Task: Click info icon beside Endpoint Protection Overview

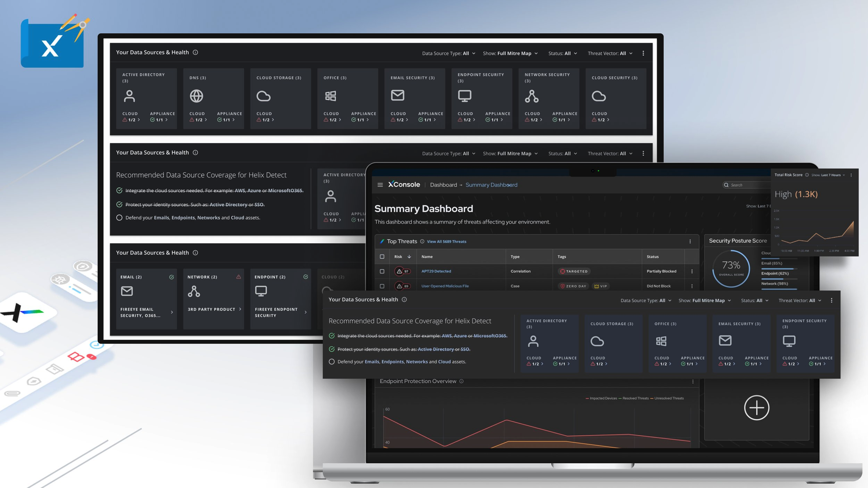Action: (461, 381)
